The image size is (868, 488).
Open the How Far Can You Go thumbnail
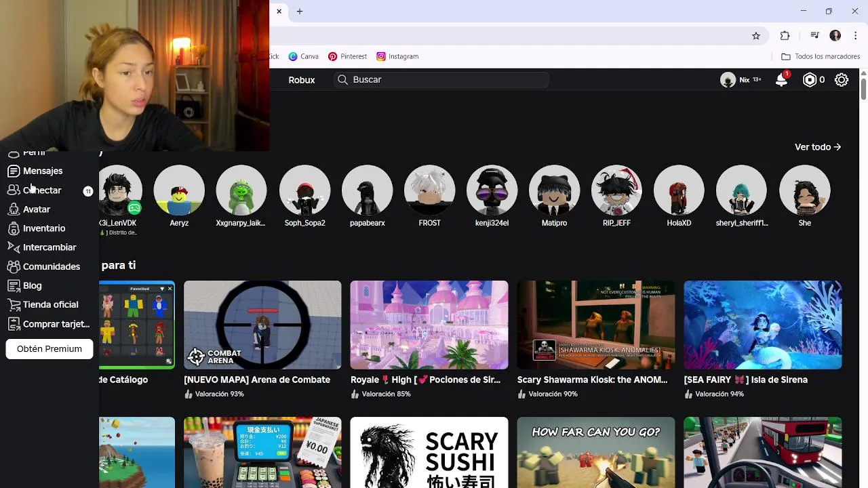[596, 452]
